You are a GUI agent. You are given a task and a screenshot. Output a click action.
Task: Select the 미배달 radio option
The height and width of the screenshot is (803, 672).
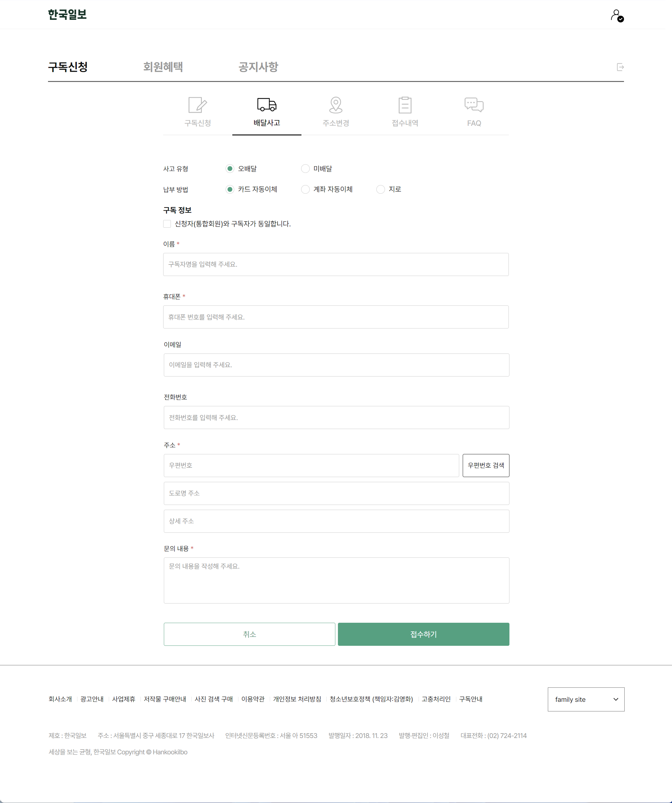coord(305,169)
